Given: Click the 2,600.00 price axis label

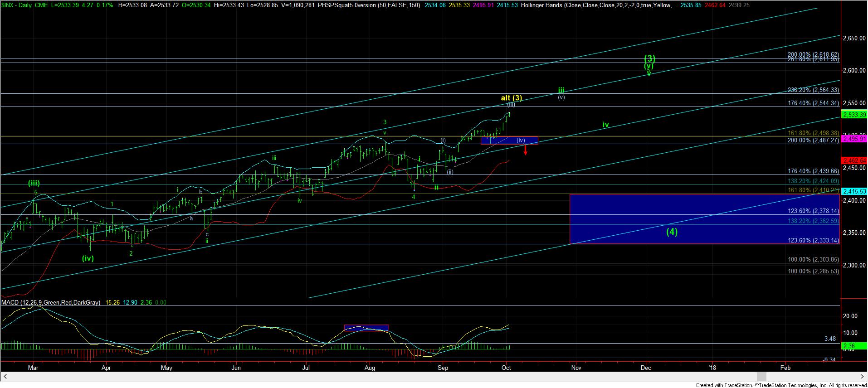Looking at the screenshot, I should [x=854, y=70].
